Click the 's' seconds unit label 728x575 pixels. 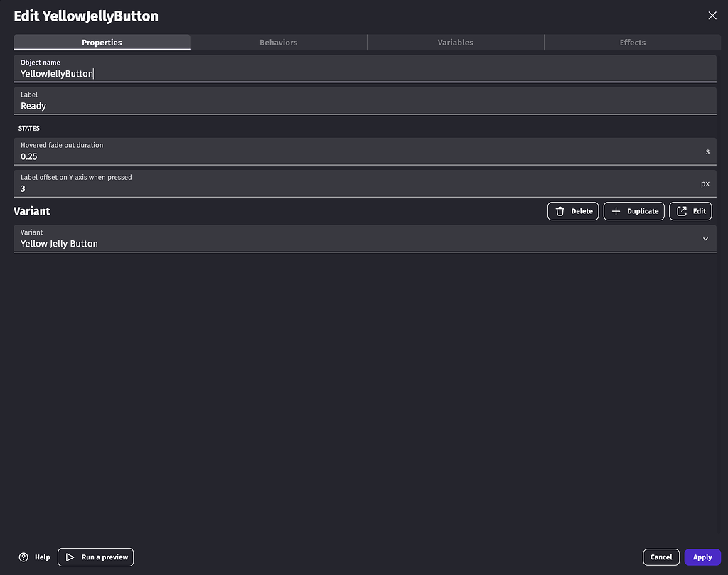[x=707, y=151]
